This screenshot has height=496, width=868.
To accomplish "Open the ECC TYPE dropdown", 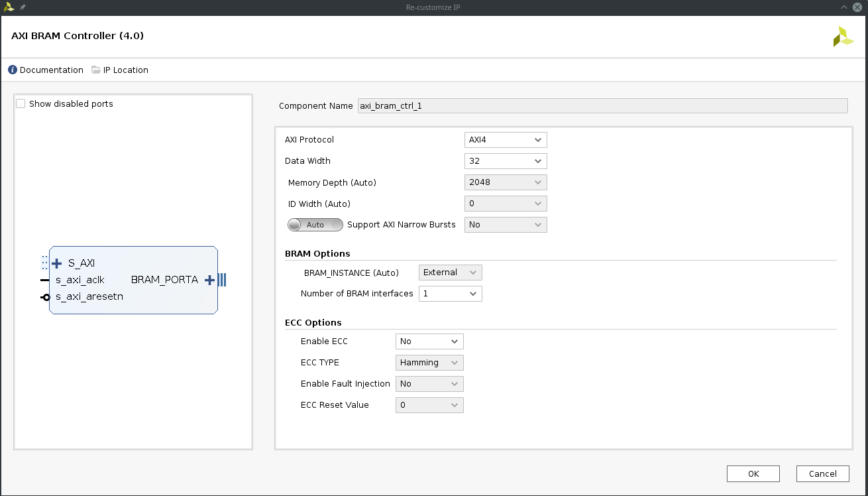I will pyautogui.click(x=429, y=363).
